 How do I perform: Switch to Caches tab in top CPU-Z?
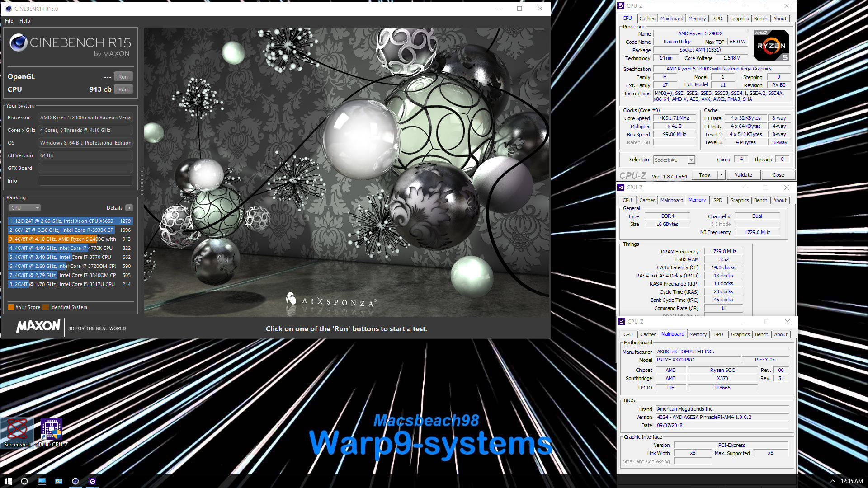point(647,19)
